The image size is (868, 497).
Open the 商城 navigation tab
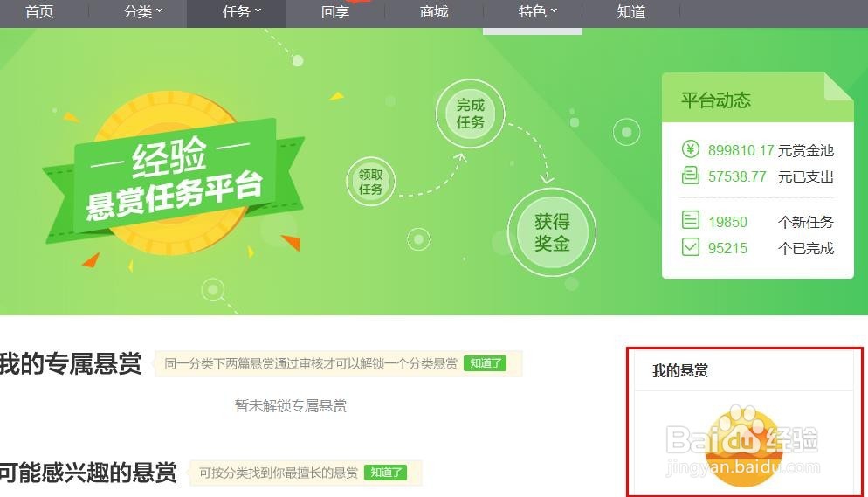pyautogui.click(x=434, y=11)
